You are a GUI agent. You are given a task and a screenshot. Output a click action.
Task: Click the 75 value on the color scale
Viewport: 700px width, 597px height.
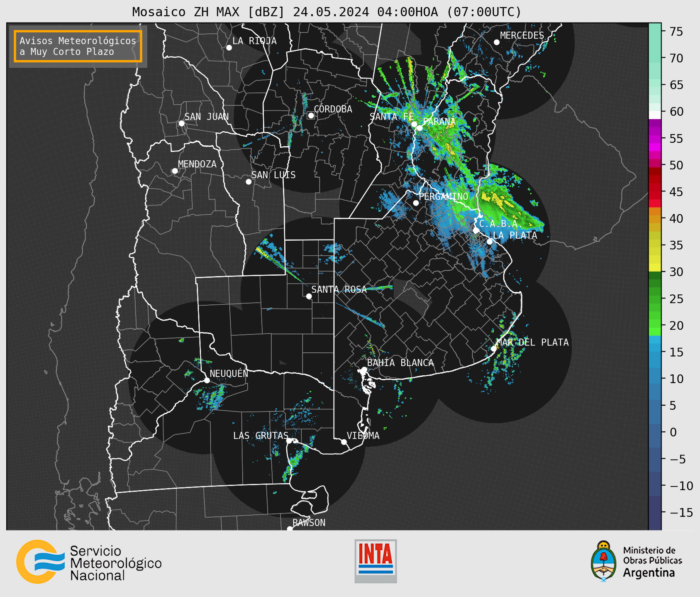pos(676,32)
